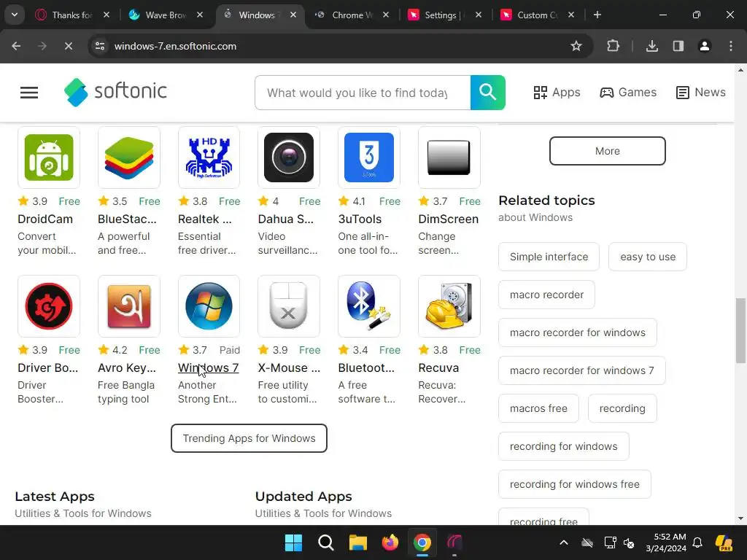The image size is (747, 560).
Task: Click the browser address bar URL
Action: click(x=175, y=46)
